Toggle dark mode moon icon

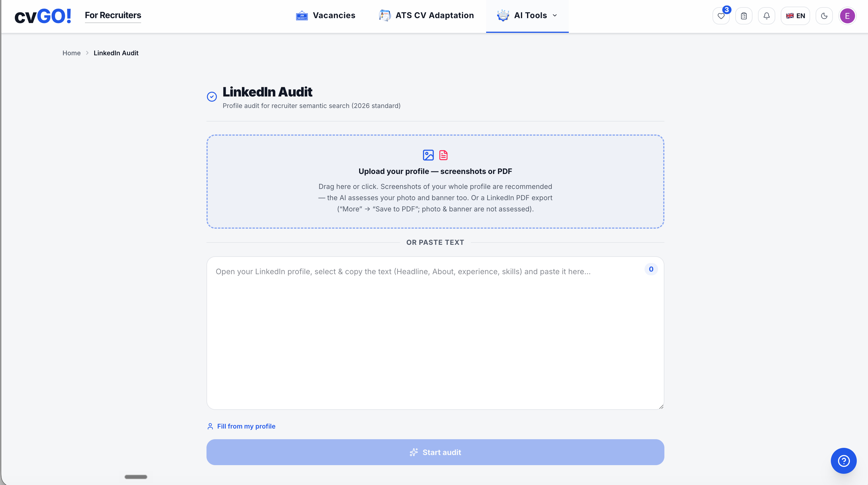click(824, 16)
